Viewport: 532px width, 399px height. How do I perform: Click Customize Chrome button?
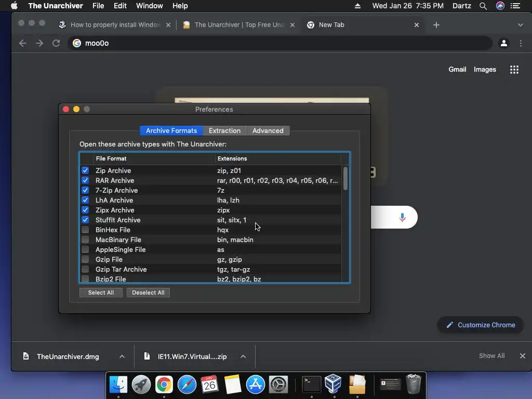pos(481,325)
